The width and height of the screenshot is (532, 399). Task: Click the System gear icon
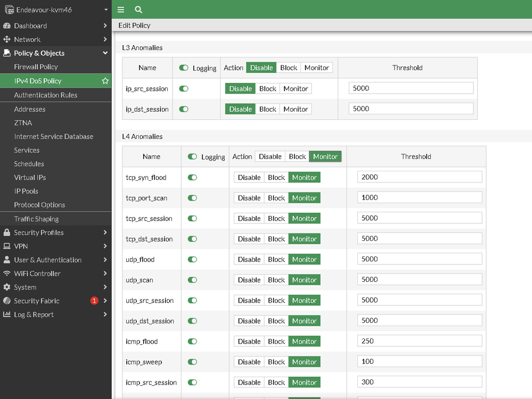tap(7, 287)
